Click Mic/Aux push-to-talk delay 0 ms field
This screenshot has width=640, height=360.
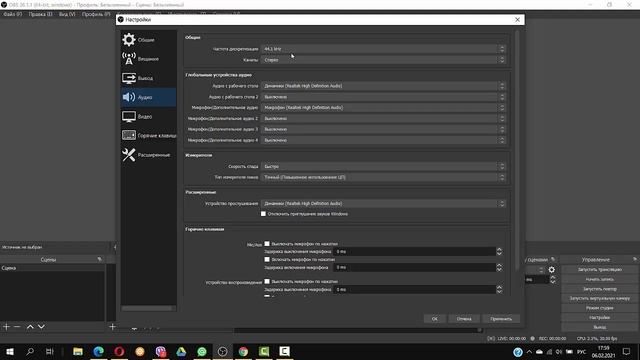tap(414, 267)
